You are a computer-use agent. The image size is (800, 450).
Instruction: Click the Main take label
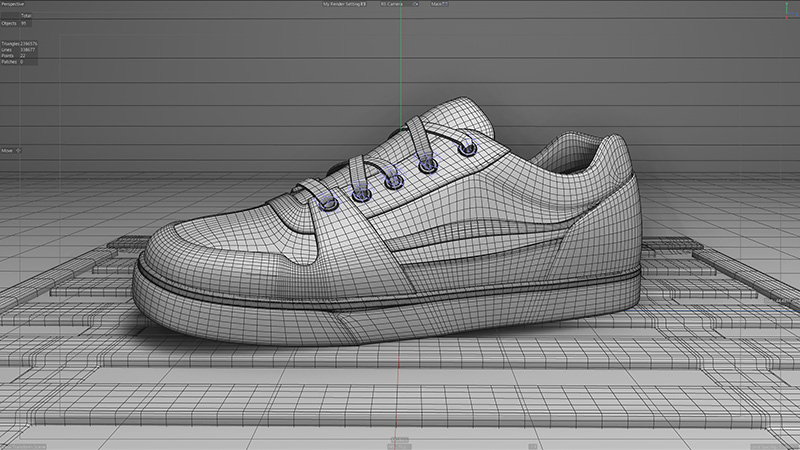pyautogui.click(x=436, y=4)
